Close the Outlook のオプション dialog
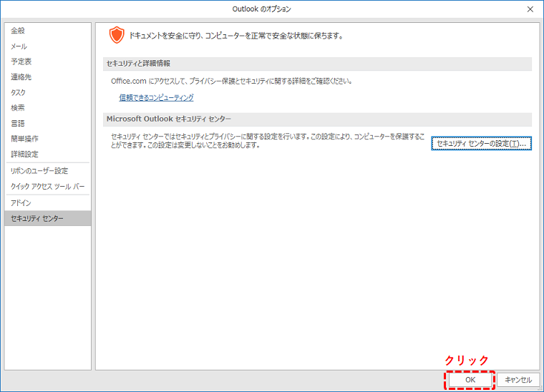The height and width of the screenshot is (392, 544). [x=530, y=9]
